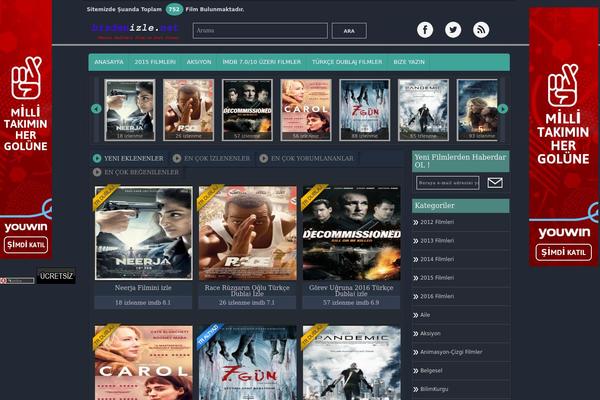Open Görev Uğruna 2016 Türkçe Dublaj link

351,291
